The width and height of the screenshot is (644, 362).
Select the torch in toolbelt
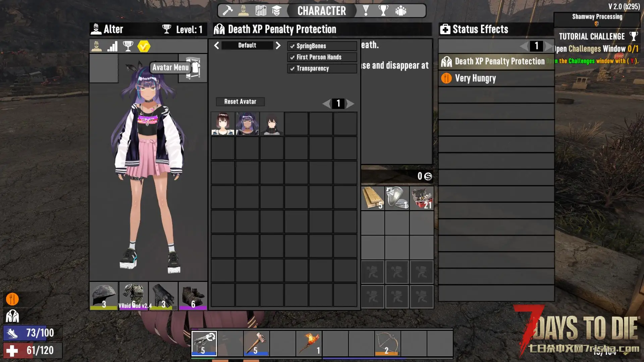click(309, 343)
